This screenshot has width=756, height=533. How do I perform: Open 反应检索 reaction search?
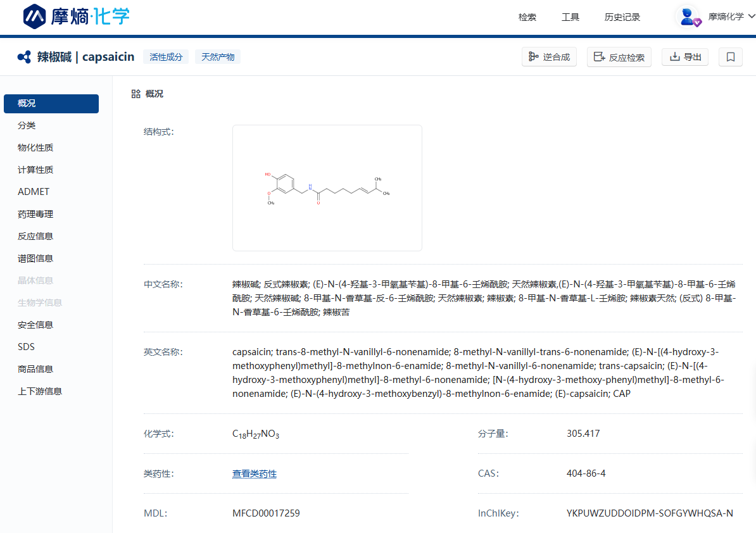pyautogui.click(x=619, y=57)
